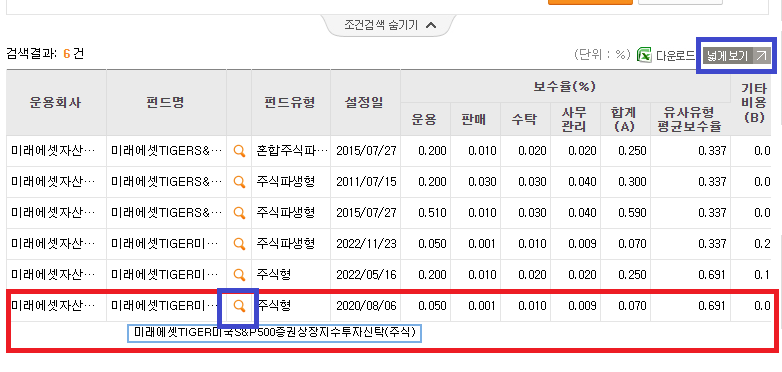Screen dimensions: 782x372
Task: Click magnifier icon in row with 0.590 total
Action: [x=239, y=213]
